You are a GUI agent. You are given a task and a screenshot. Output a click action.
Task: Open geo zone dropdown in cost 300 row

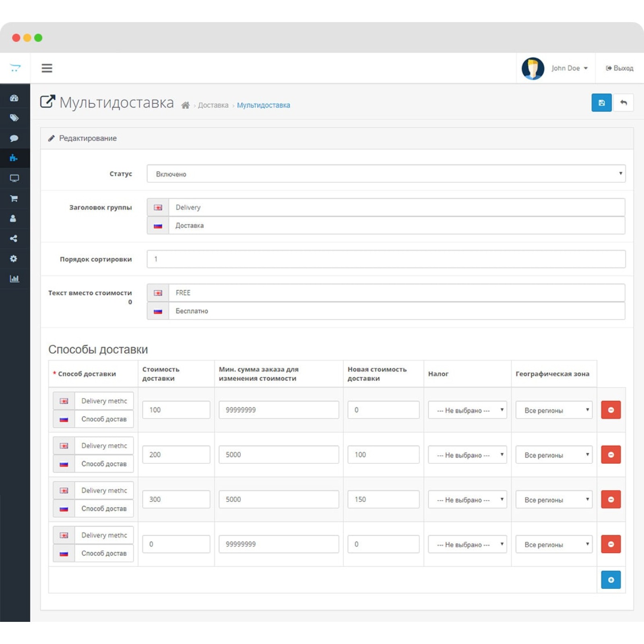click(x=554, y=499)
